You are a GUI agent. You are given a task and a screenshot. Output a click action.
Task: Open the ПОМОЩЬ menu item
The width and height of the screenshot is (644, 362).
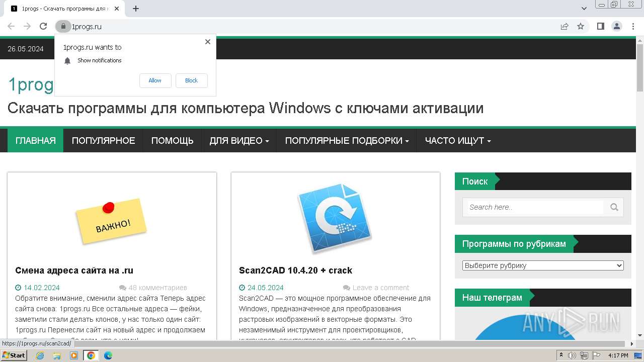(173, 141)
